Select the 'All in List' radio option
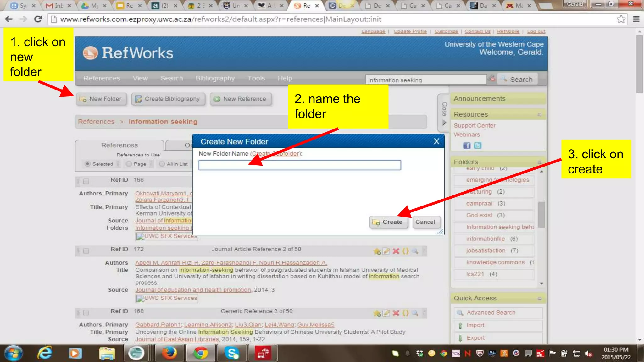 (x=162, y=164)
